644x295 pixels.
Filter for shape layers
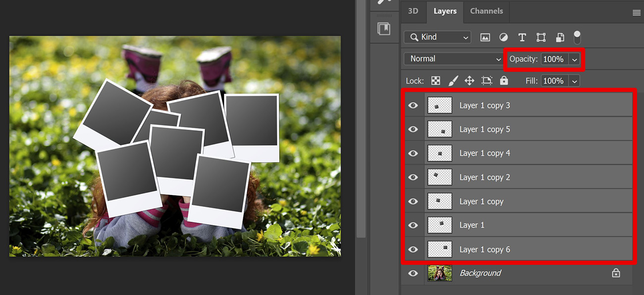540,37
